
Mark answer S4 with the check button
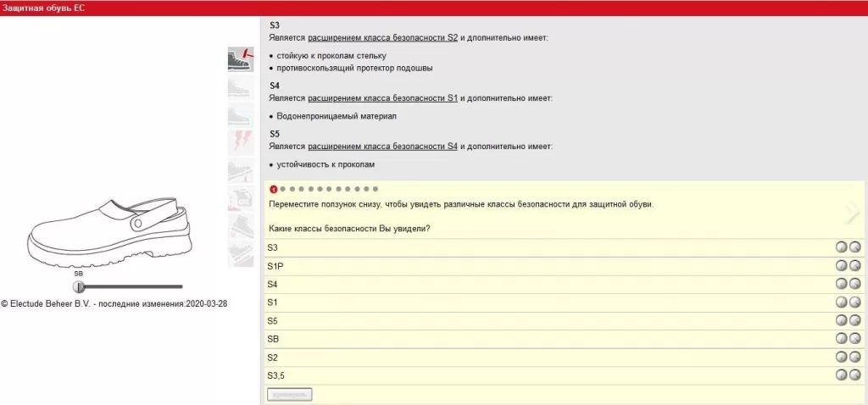click(x=842, y=284)
